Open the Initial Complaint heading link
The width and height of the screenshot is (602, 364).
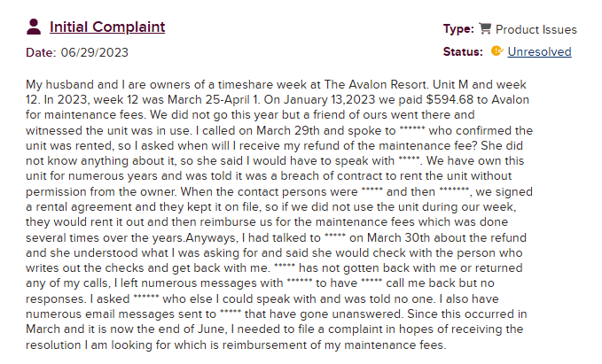click(x=107, y=27)
